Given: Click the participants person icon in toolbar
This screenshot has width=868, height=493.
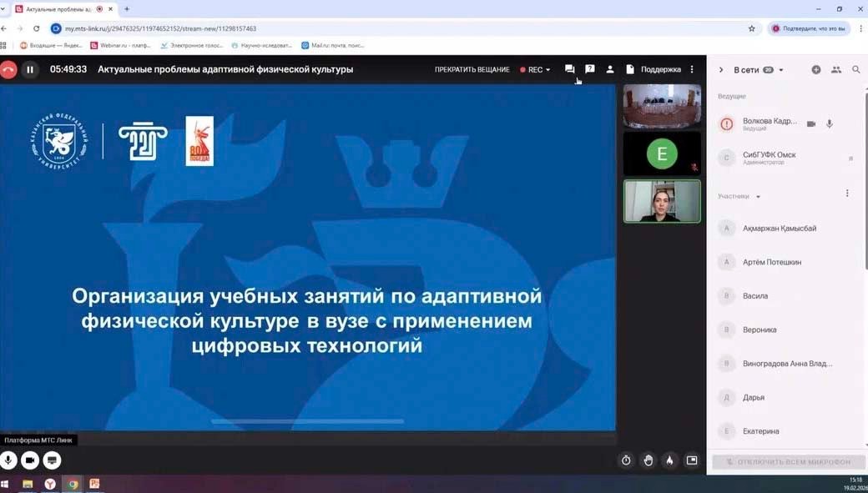Looking at the screenshot, I should [x=609, y=69].
